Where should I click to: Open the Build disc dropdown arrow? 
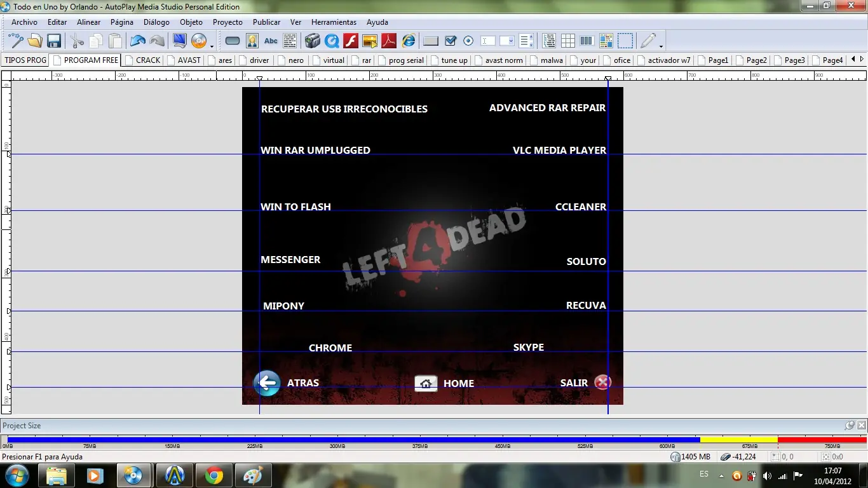coord(212,46)
